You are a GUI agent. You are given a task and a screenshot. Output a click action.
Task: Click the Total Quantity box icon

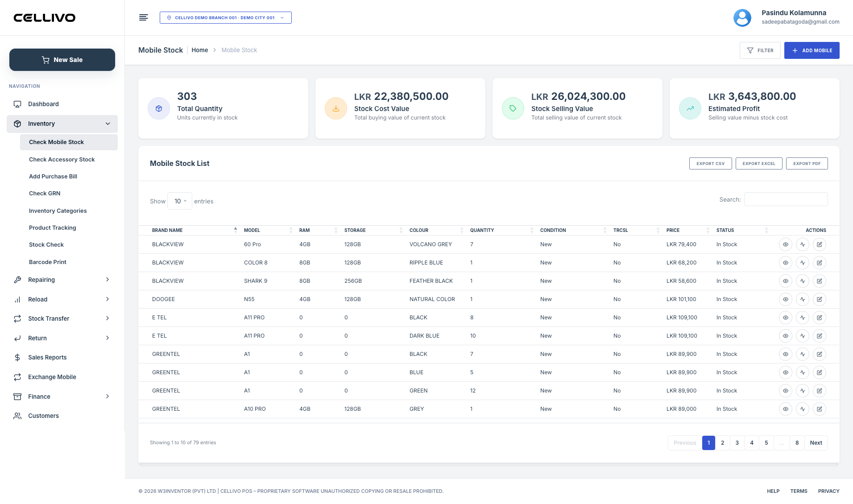(x=159, y=108)
